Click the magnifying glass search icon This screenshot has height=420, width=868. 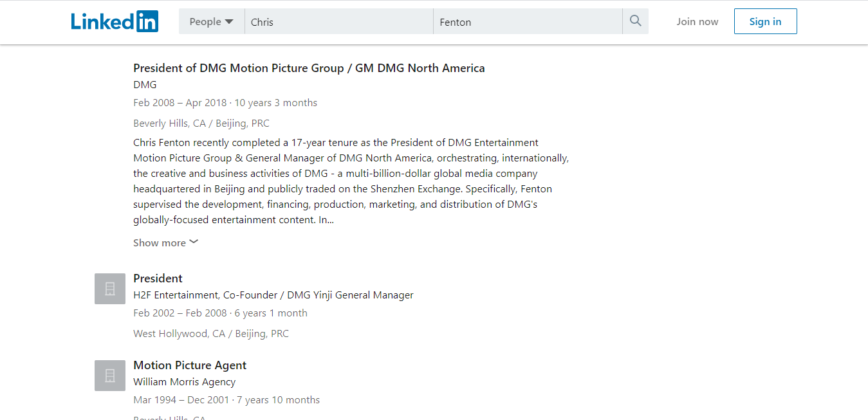pyautogui.click(x=636, y=21)
